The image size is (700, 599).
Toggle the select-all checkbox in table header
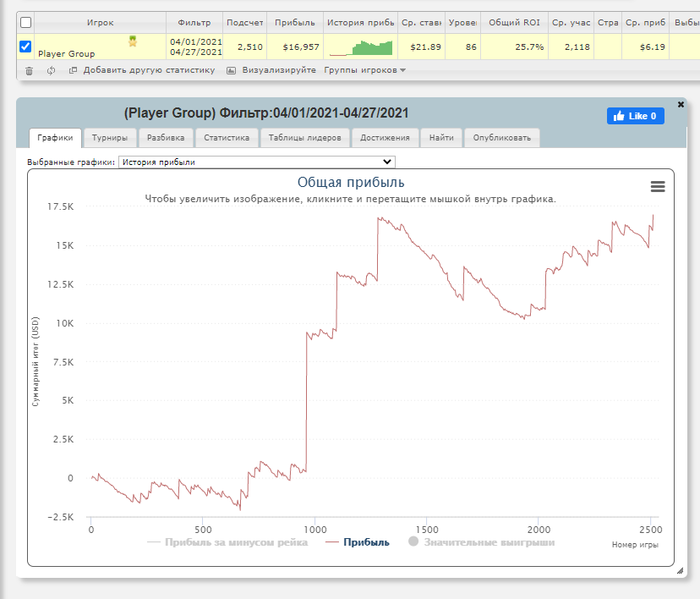26,22
